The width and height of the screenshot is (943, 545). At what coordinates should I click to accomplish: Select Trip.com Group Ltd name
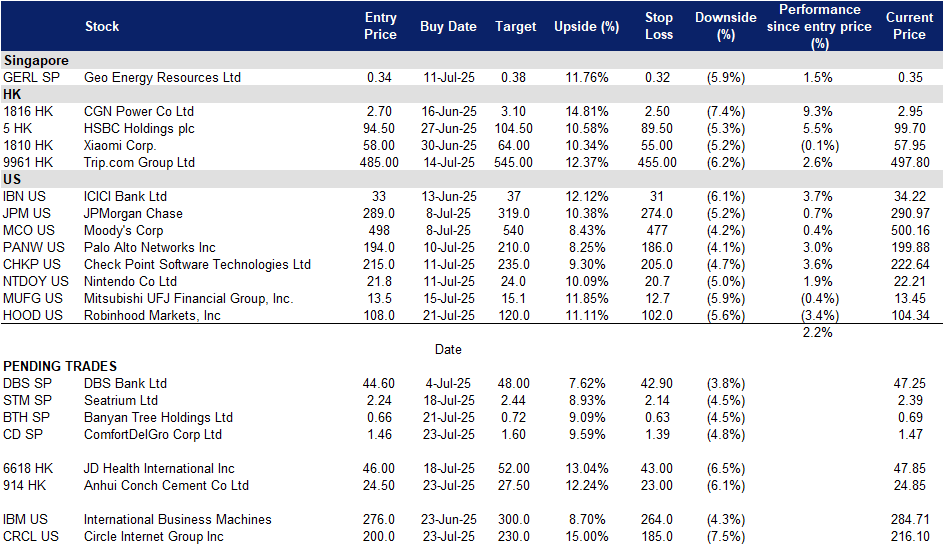(x=140, y=162)
